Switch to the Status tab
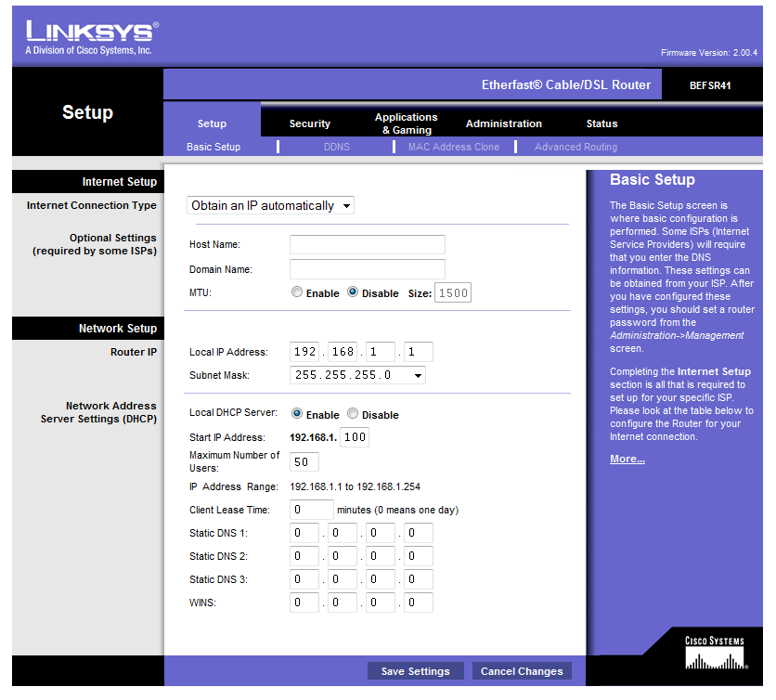Screen dimensions: 776x700 coord(601,123)
